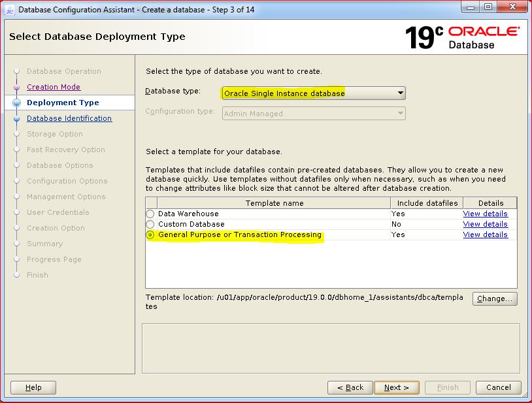Select General Purpose or Transaction Processing radio
The height and width of the screenshot is (403, 532).
point(150,234)
